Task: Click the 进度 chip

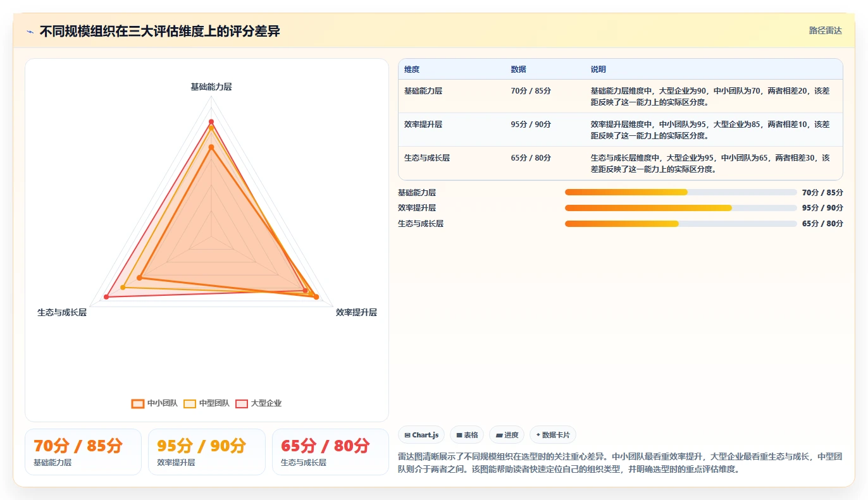Action: [507, 435]
